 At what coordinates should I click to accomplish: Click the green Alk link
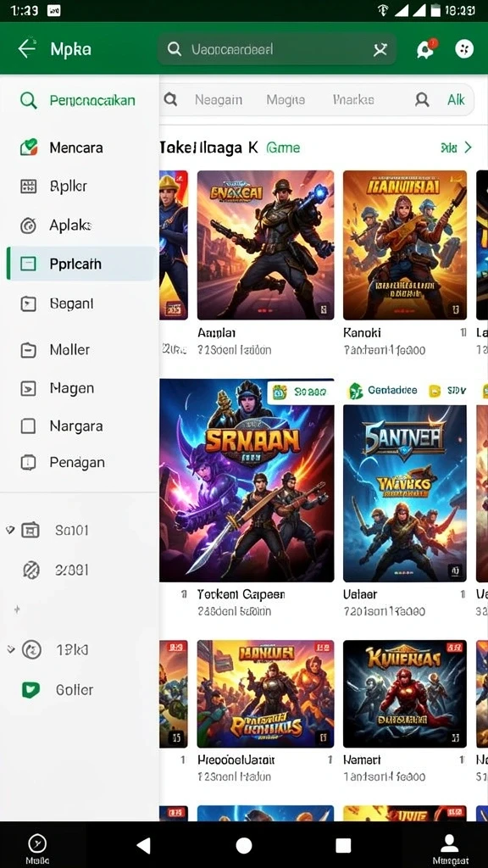coord(456,100)
